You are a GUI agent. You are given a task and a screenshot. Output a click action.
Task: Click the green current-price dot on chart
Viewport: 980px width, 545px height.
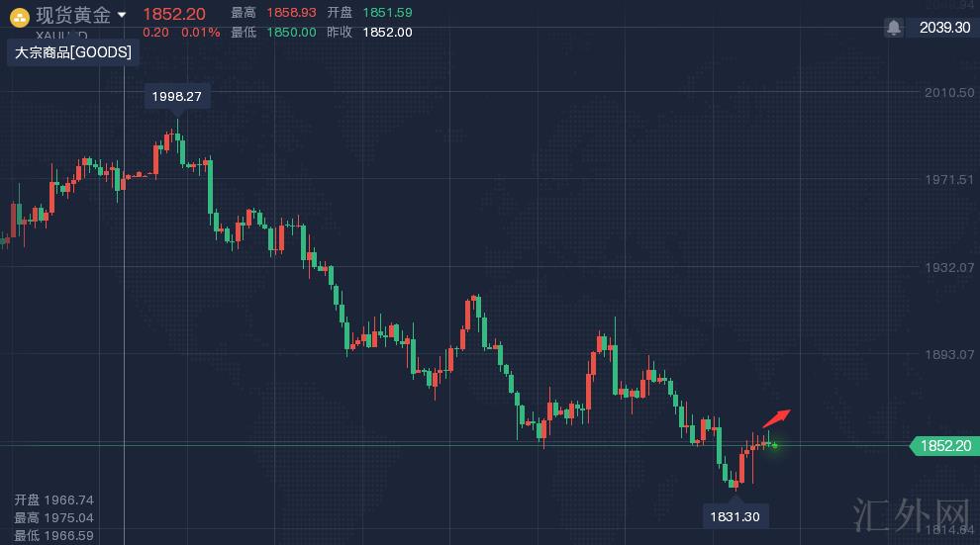(774, 445)
